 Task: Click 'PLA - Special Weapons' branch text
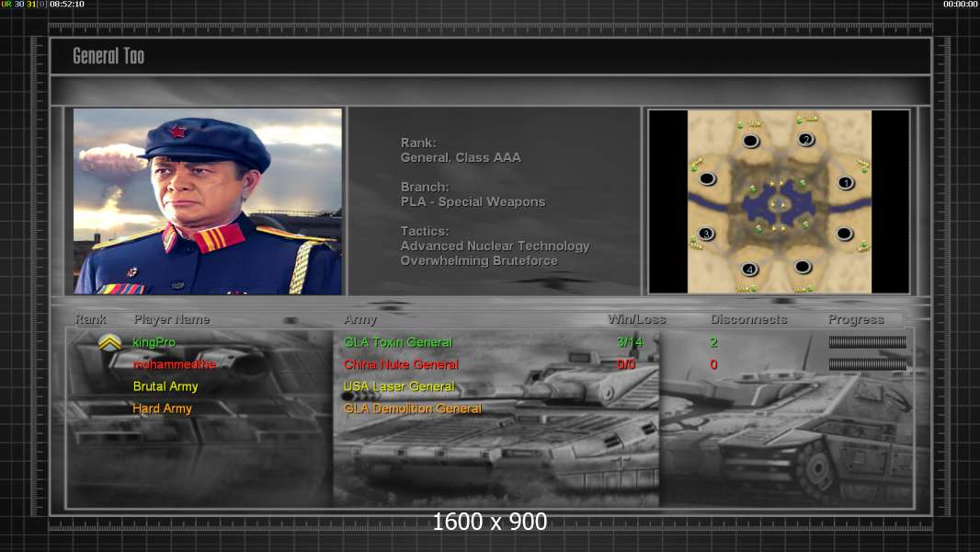(x=473, y=201)
